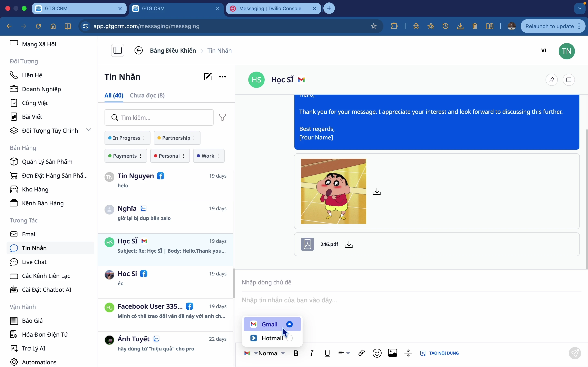Go to Bảng Điều Khiển breadcrumb
The image size is (588, 367).
(x=173, y=51)
